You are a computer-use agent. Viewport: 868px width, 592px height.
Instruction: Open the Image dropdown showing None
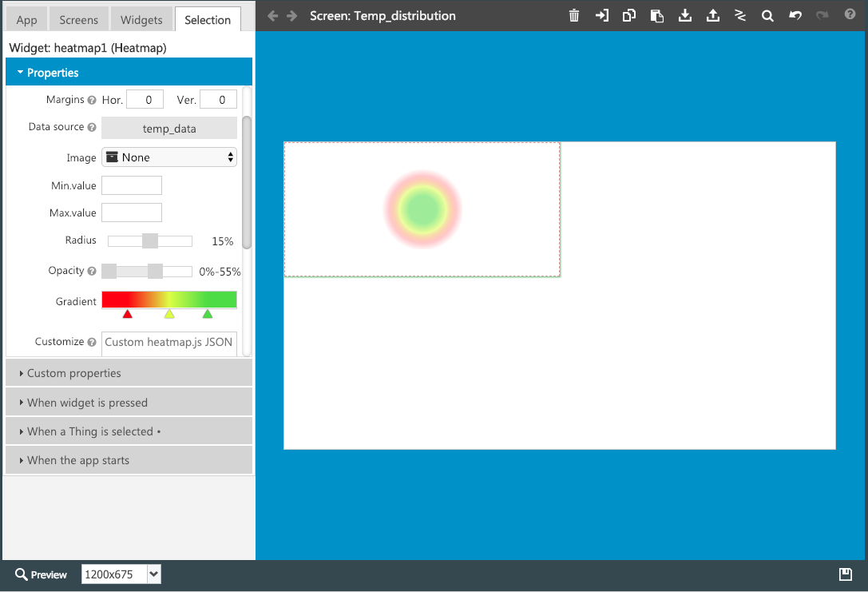coord(168,157)
